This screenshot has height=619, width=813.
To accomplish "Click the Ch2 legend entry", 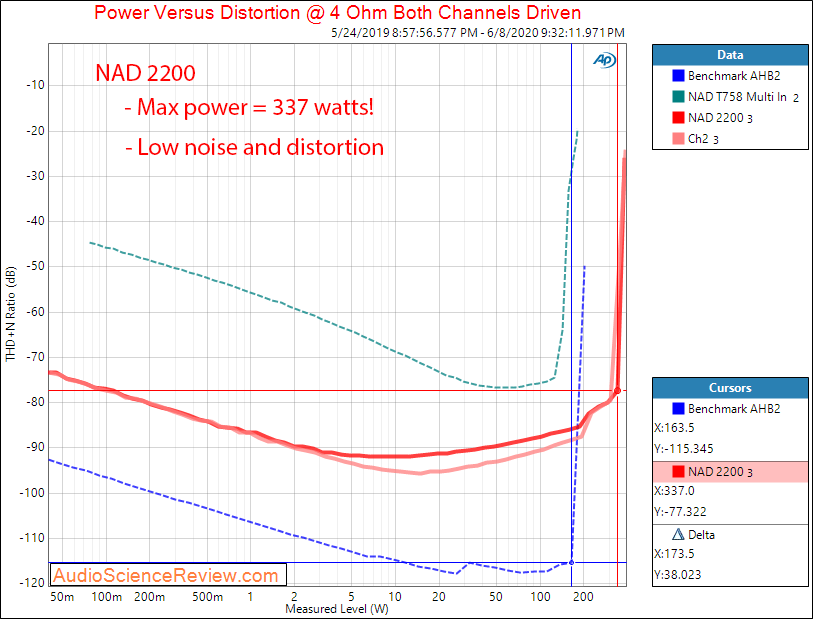I will [x=703, y=139].
